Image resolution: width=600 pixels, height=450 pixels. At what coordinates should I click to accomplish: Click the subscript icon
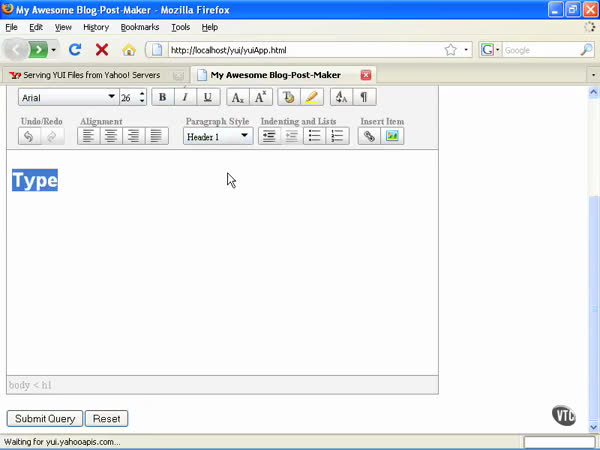237,97
